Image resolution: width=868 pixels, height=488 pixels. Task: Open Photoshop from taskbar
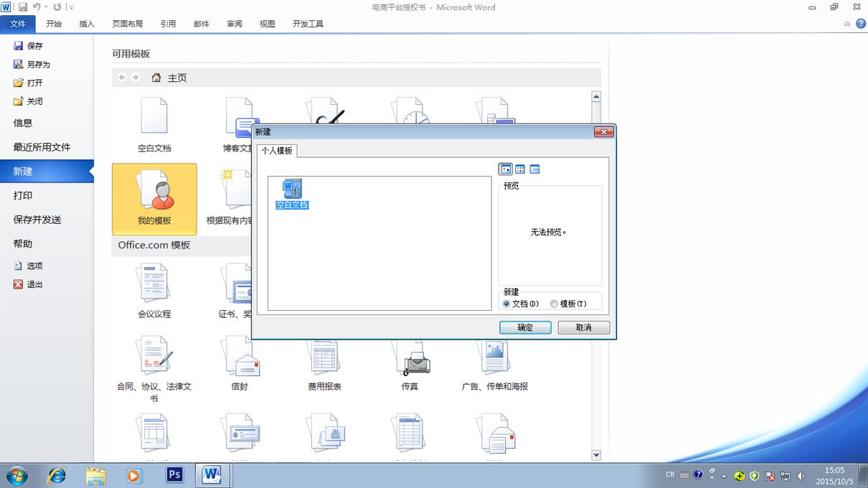(174, 475)
